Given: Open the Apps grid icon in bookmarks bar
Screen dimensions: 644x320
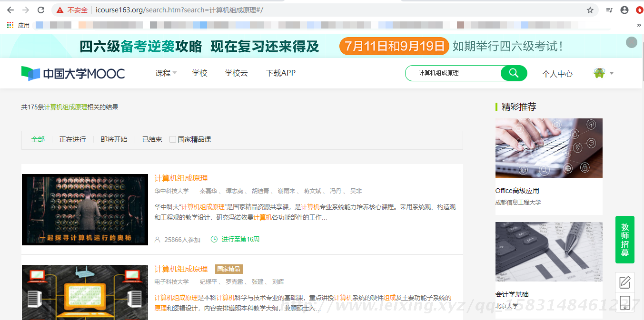Looking at the screenshot, I should click(x=10, y=25).
